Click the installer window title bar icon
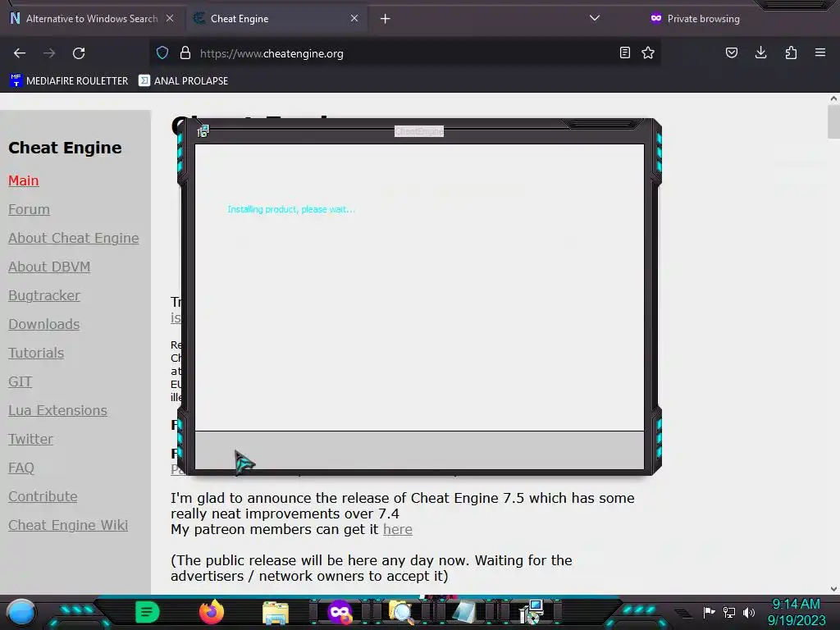The height and width of the screenshot is (630, 840). [203, 131]
